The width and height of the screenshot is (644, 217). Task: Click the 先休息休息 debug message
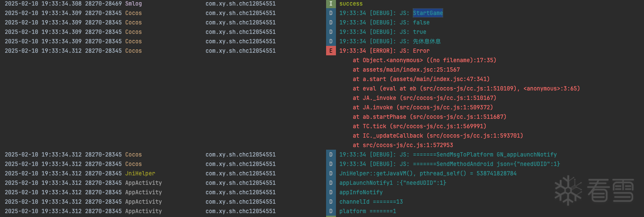390,41
